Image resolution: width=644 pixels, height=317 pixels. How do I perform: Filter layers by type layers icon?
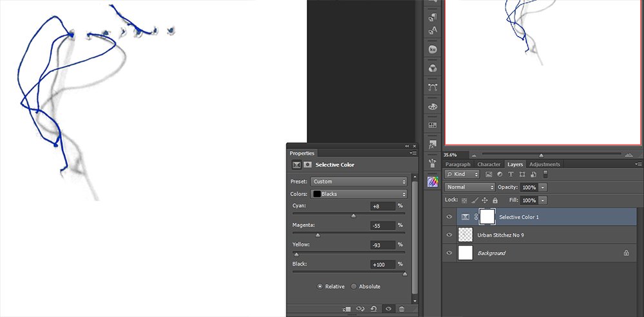(x=511, y=174)
